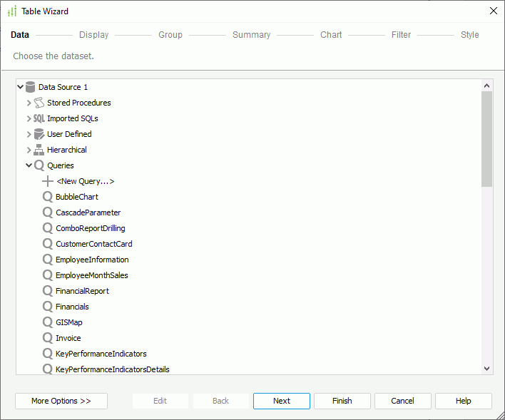Image resolution: width=505 pixels, height=420 pixels.
Task: Click the Imported SQLs icon
Action: pos(39,118)
